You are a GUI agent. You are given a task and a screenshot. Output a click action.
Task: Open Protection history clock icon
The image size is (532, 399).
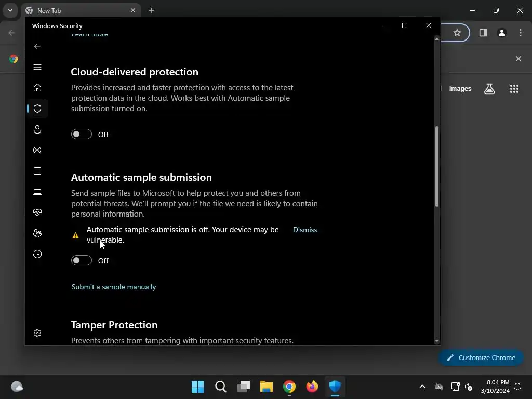pyautogui.click(x=37, y=254)
